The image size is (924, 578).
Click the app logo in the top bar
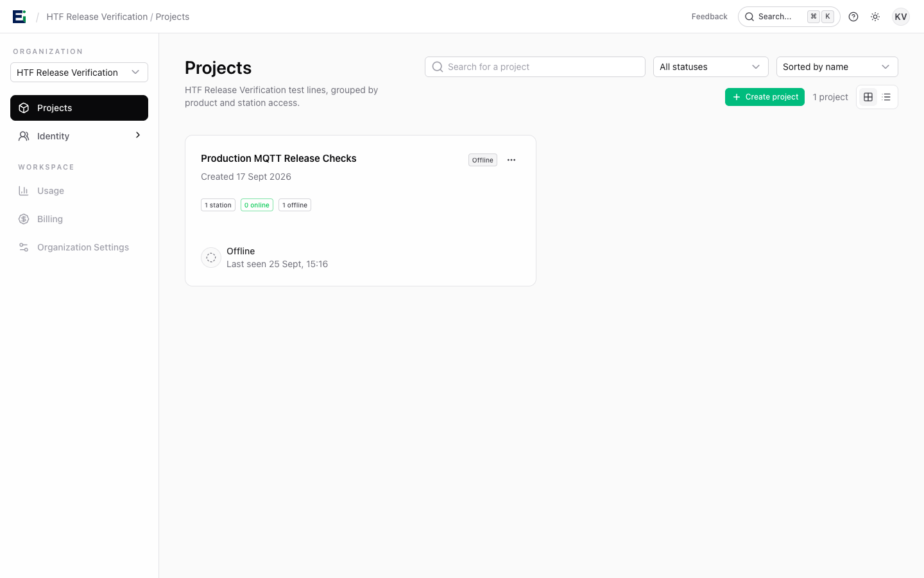click(x=19, y=17)
